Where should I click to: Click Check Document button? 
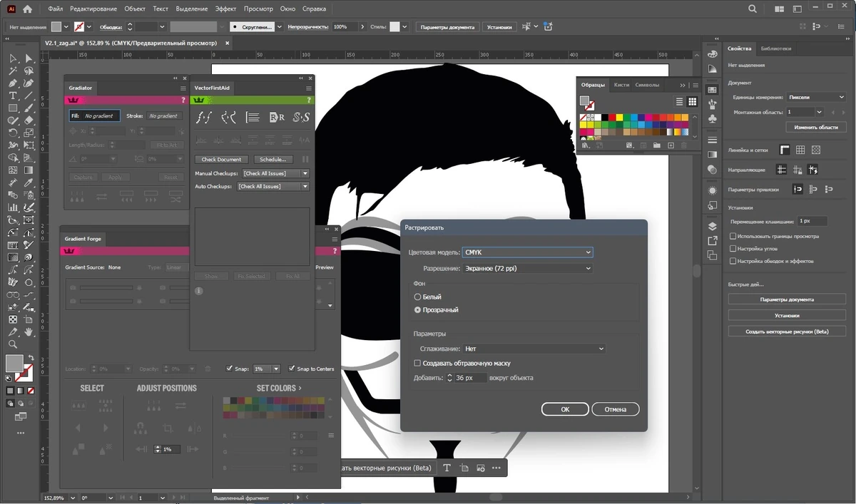click(x=221, y=160)
